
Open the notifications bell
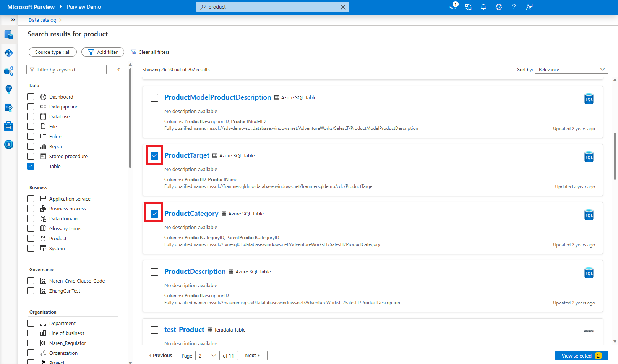483,7
